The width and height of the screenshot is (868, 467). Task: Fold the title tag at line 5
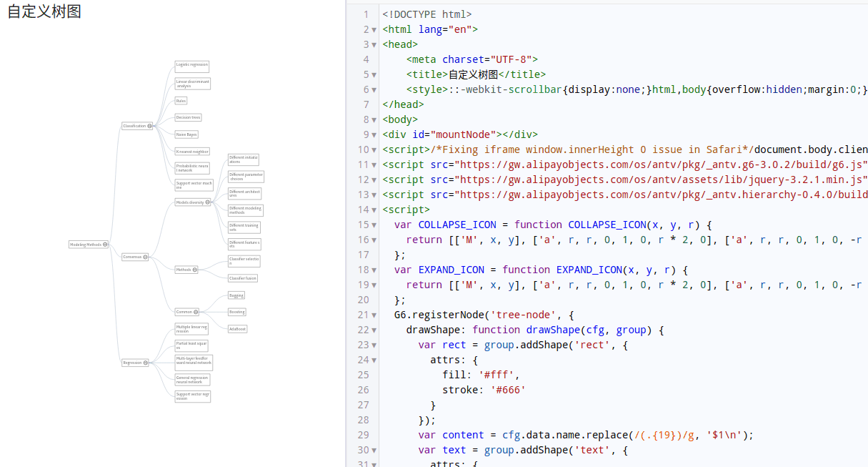pyautogui.click(x=374, y=75)
